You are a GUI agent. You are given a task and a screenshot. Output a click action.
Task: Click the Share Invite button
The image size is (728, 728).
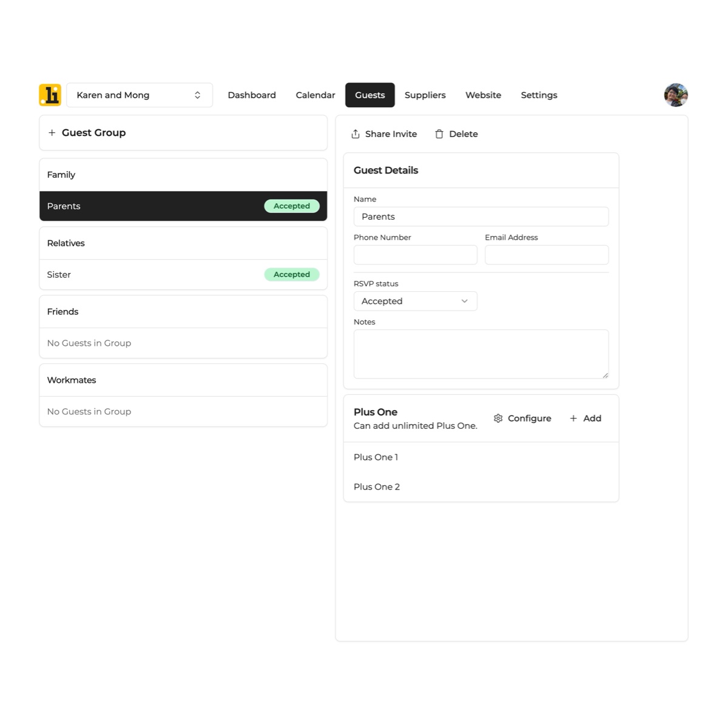click(x=384, y=134)
